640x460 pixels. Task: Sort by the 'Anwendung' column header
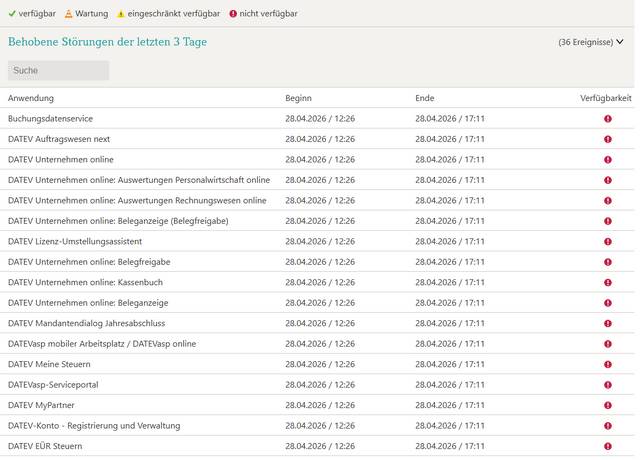pos(31,98)
